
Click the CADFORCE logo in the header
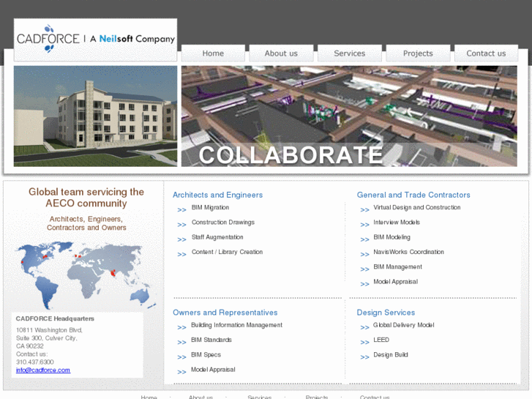(95, 39)
